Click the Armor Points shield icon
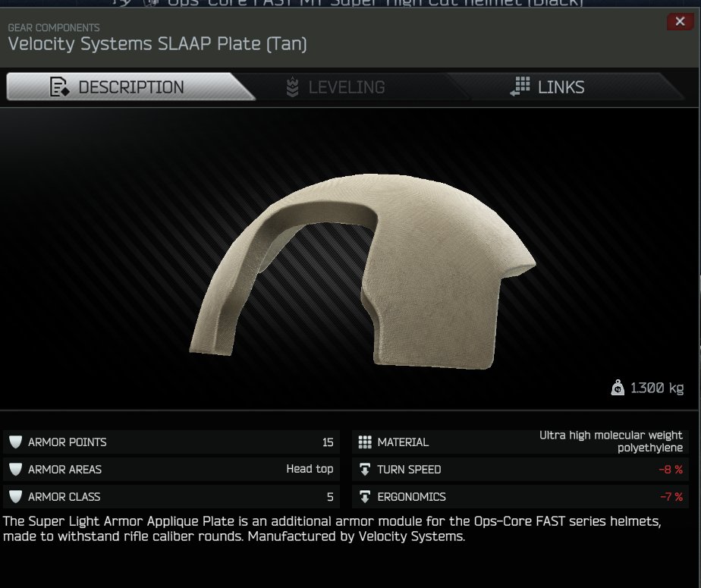The height and width of the screenshot is (588, 701). pyautogui.click(x=15, y=442)
